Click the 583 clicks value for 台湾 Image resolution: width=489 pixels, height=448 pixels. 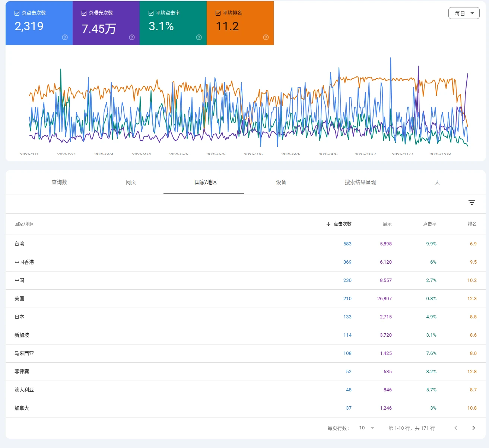point(347,244)
